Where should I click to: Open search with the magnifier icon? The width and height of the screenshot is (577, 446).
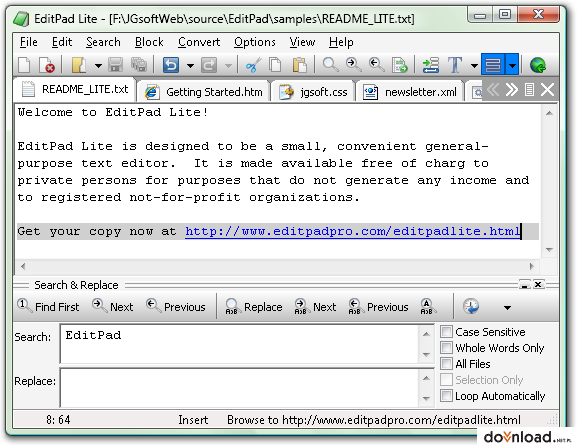click(330, 65)
